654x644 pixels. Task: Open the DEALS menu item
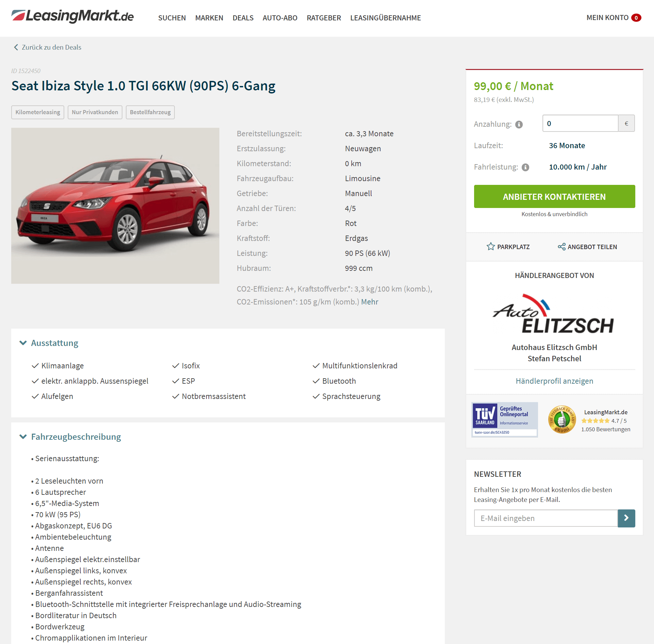click(x=243, y=18)
